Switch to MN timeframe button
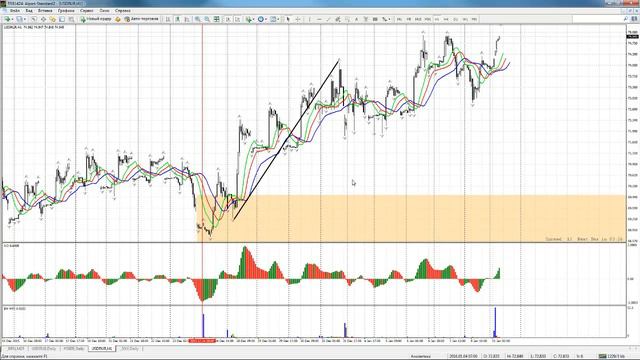This screenshot has height=360, width=640. 474,19
